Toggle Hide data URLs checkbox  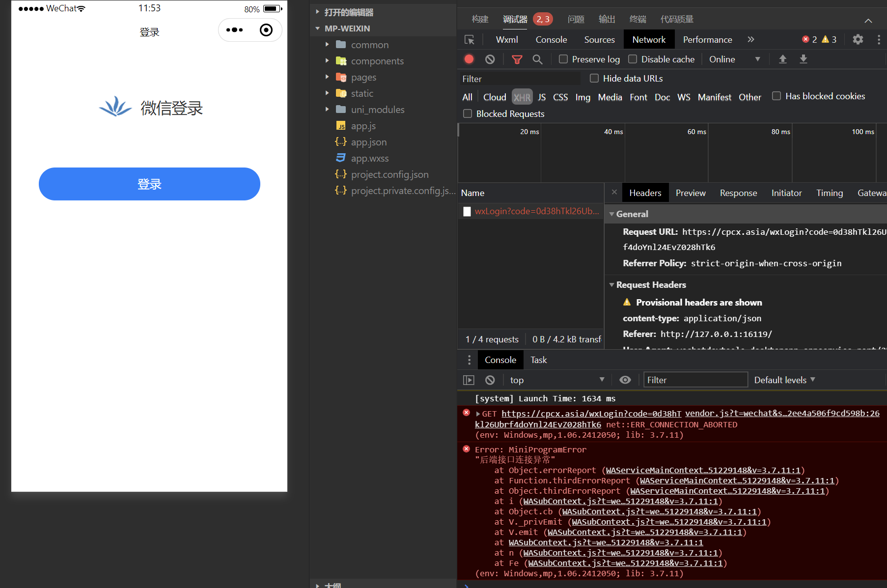click(x=594, y=78)
